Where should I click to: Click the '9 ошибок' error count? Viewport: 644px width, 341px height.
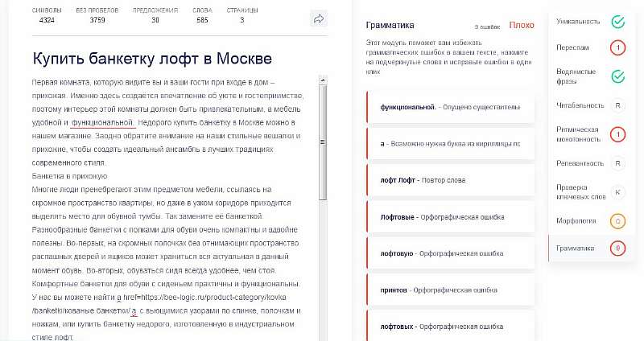click(488, 27)
